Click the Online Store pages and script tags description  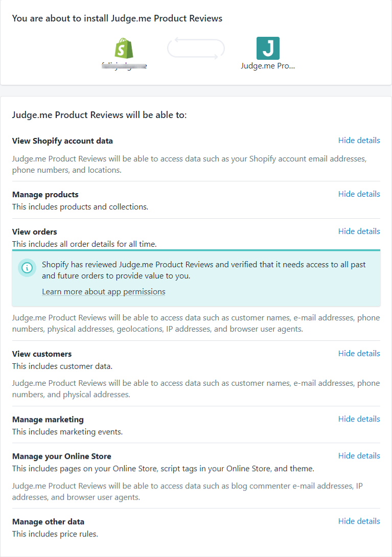point(163,469)
